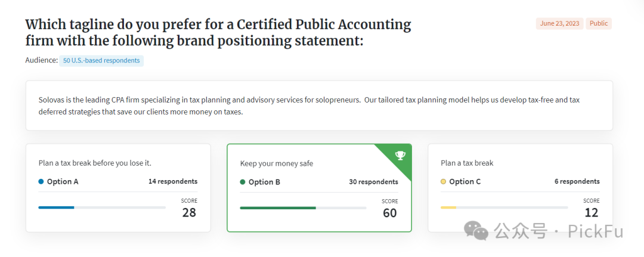Select the "Keep your money safe" tagline
644x257 pixels.
coord(276,163)
